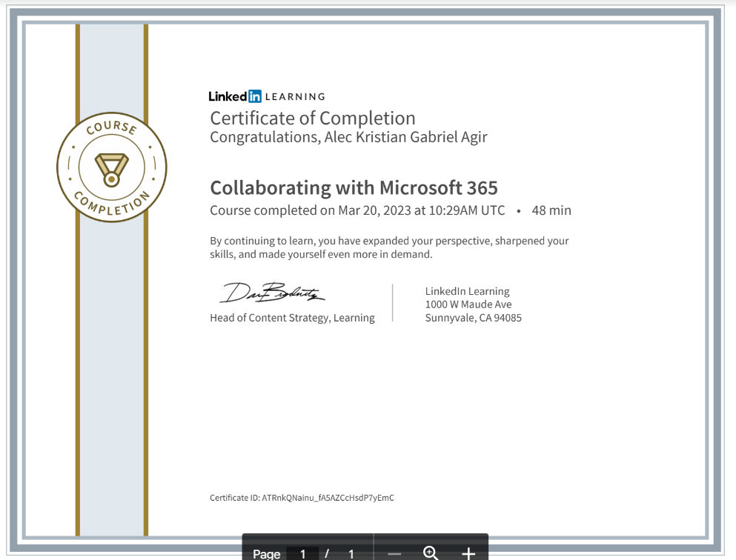Click the Sunnyvale address text block
Viewport: 736px width, 560px height.
pos(474,304)
